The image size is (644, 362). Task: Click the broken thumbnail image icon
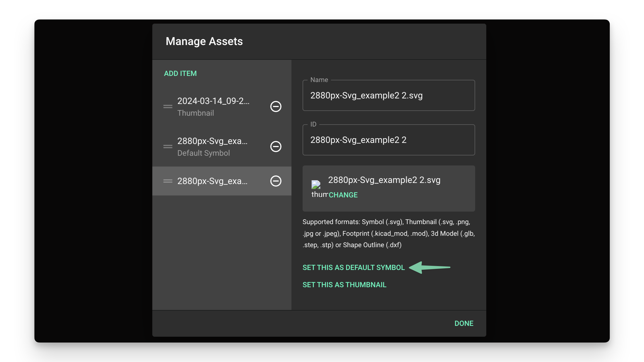(x=316, y=185)
